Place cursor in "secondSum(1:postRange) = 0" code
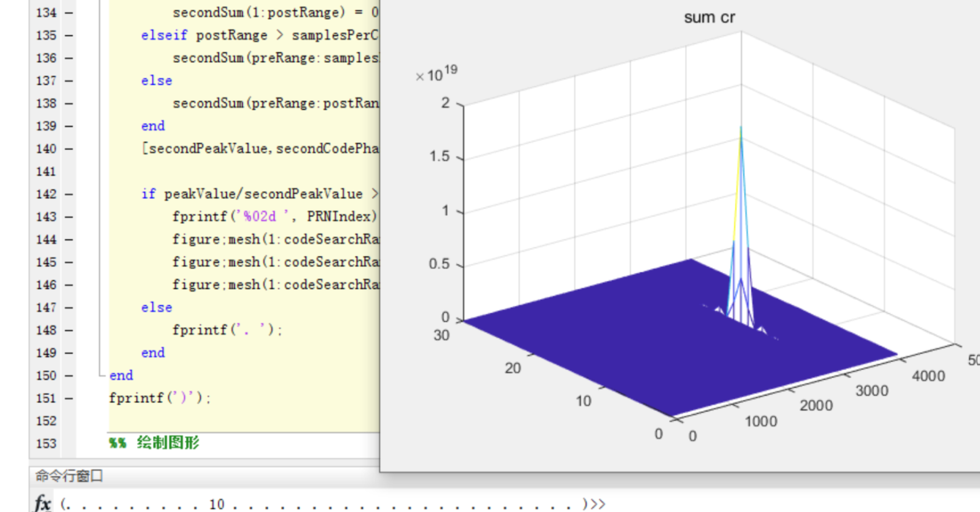The width and height of the screenshot is (980, 512). click(276, 12)
